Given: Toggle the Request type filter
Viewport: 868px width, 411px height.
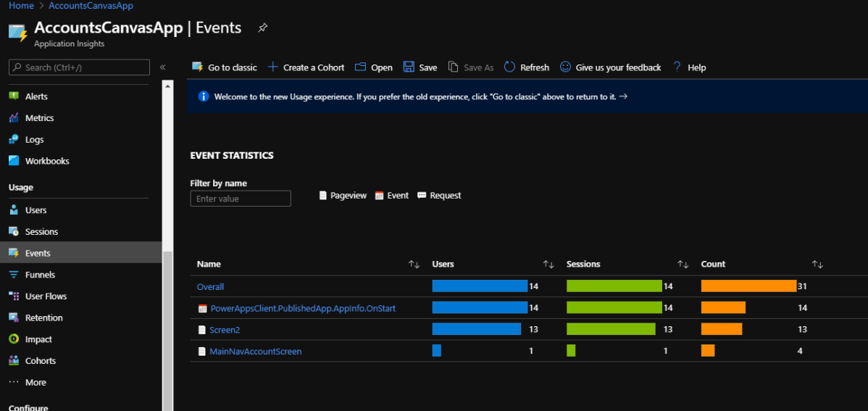Looking at the screenshot, I should (x=439, y=196).
